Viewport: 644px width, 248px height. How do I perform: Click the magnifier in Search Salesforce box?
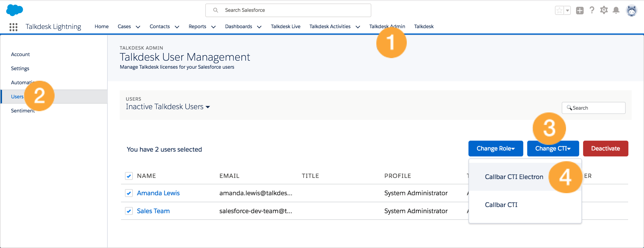(x=216, y=10)
